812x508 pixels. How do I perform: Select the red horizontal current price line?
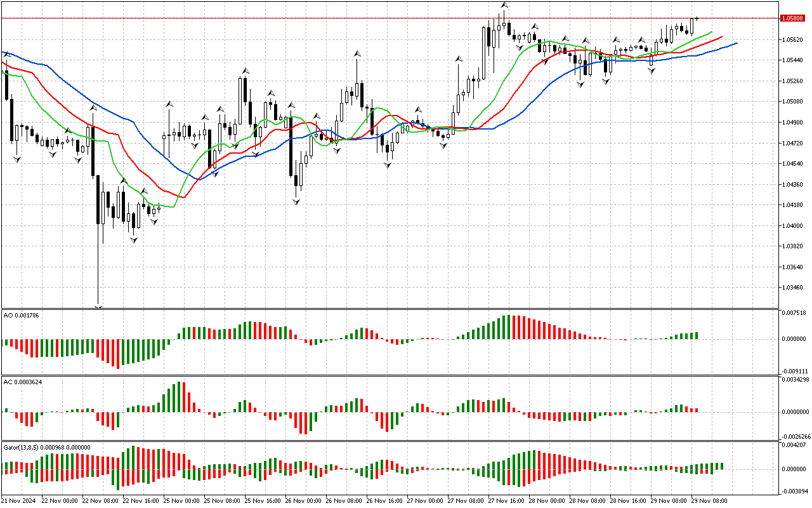coord(390,18)
